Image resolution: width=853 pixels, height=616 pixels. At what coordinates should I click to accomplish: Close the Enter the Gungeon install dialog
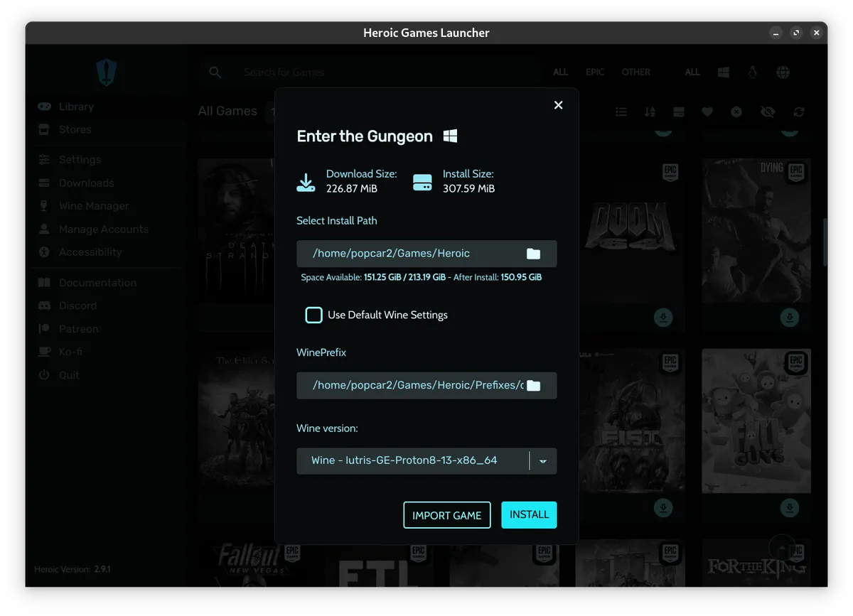pyautogui.click(x=558, y=105)
